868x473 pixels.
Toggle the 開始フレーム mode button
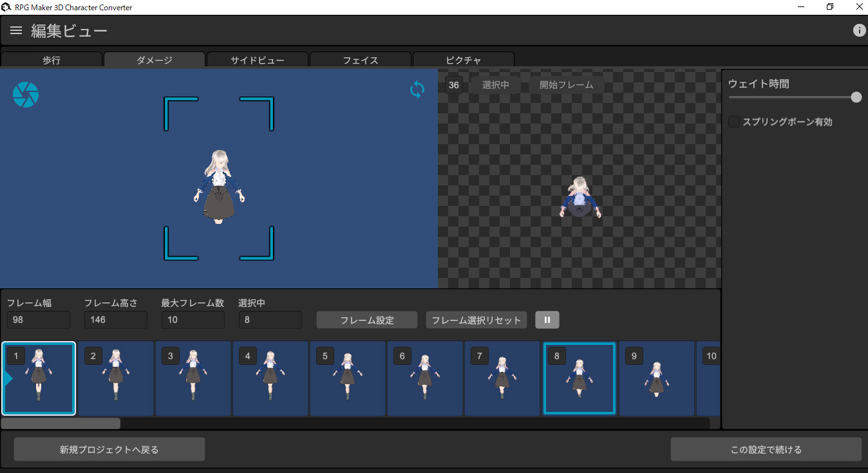[567, 84]
